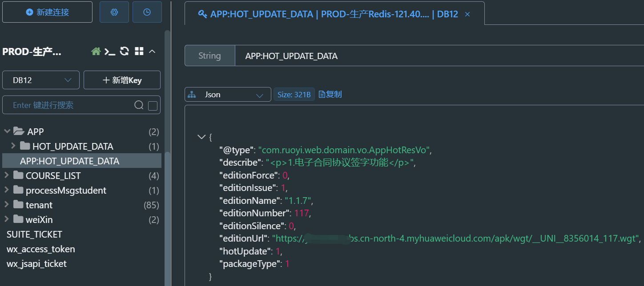Open the Redis console terminal icon

tap(110, 52)
